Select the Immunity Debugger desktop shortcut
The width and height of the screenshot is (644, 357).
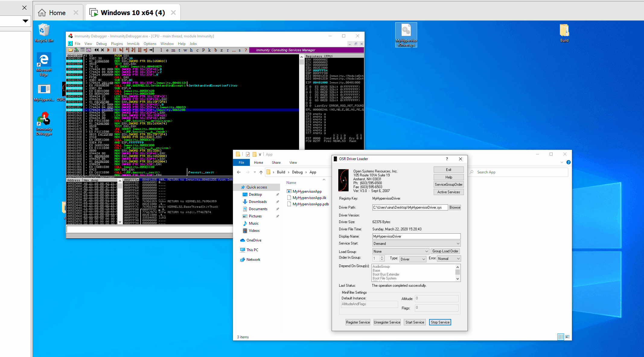(x=44, y=124)
